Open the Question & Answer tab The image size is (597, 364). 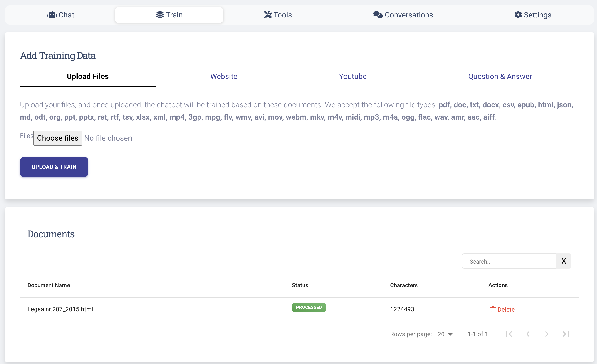pos(500,77)
